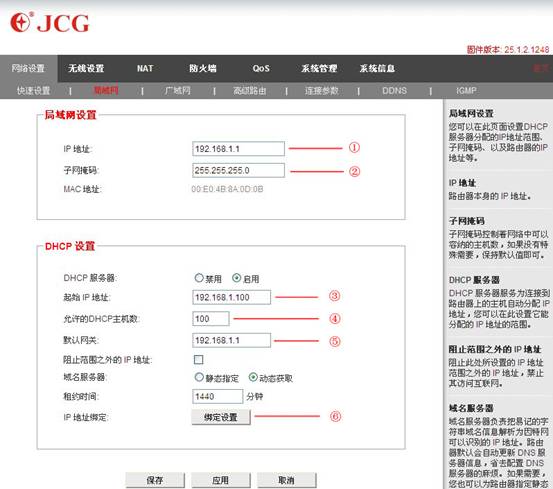
Task: Click the JCG logo
Action: [x=50, y=23]
